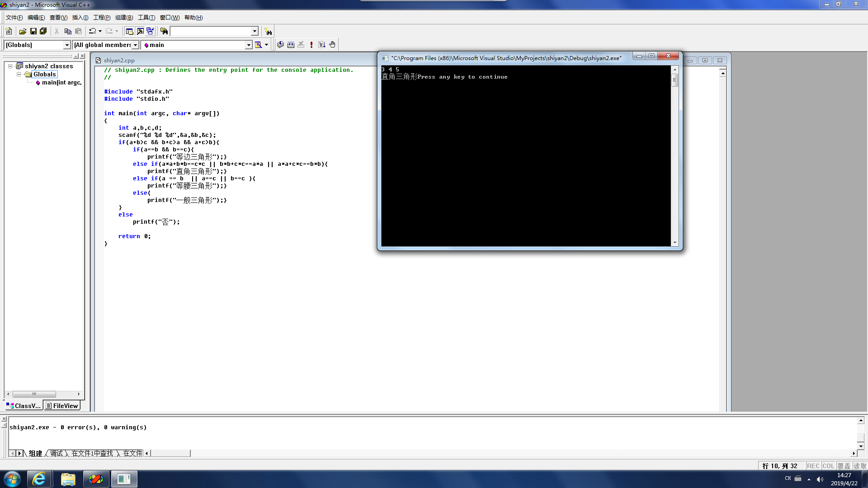Open the 组建(B) menu

coord(124,18)
